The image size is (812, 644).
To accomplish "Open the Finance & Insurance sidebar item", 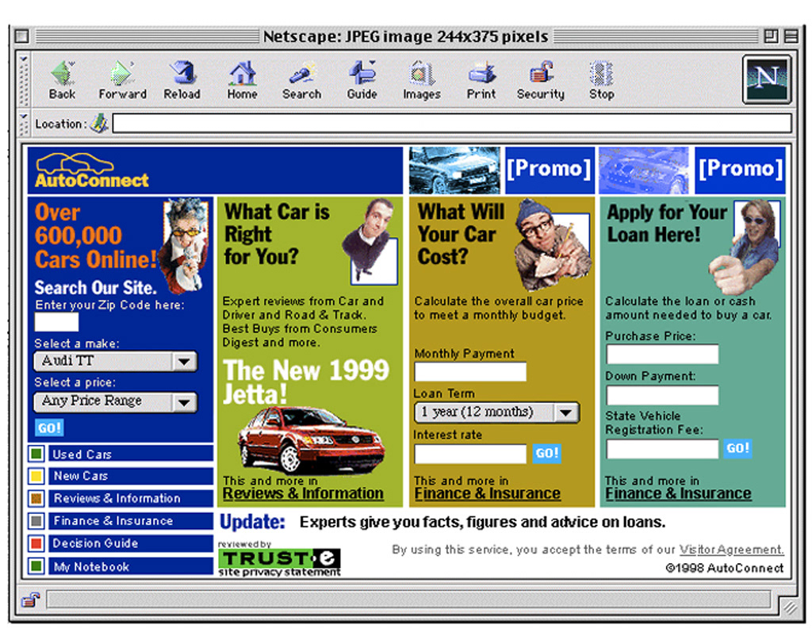I will (113, 521).
